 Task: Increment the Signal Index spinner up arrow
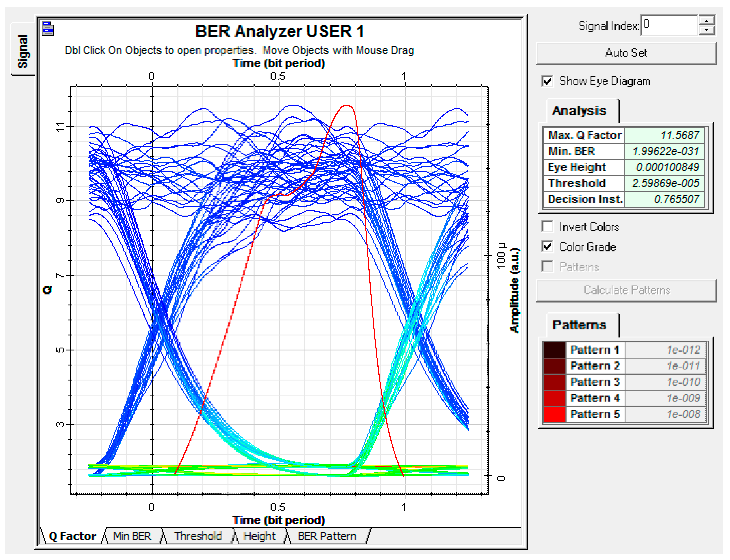coord(706,20)
